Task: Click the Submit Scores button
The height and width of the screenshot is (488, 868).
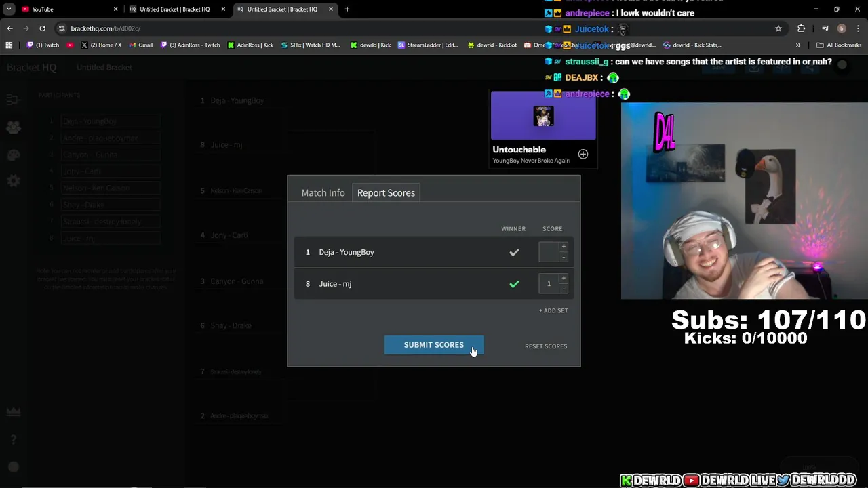Action: [434, 345]
